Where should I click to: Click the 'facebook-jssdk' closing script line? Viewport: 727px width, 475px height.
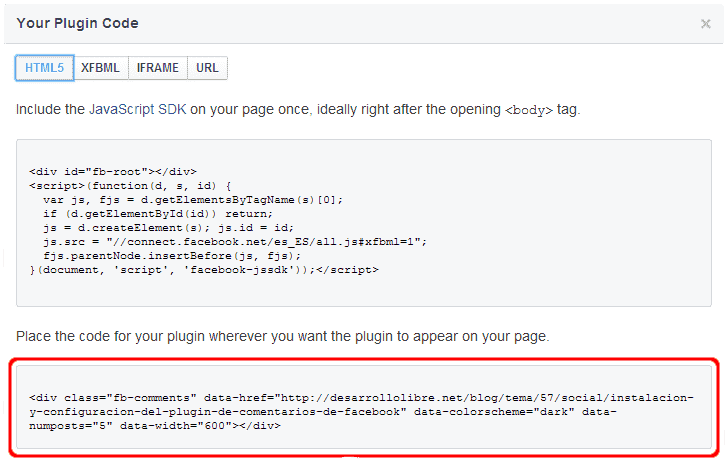click(204, 270)
